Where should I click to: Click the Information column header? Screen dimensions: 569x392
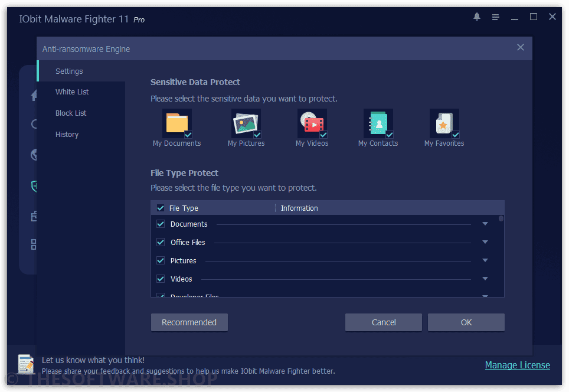(299, 208)
